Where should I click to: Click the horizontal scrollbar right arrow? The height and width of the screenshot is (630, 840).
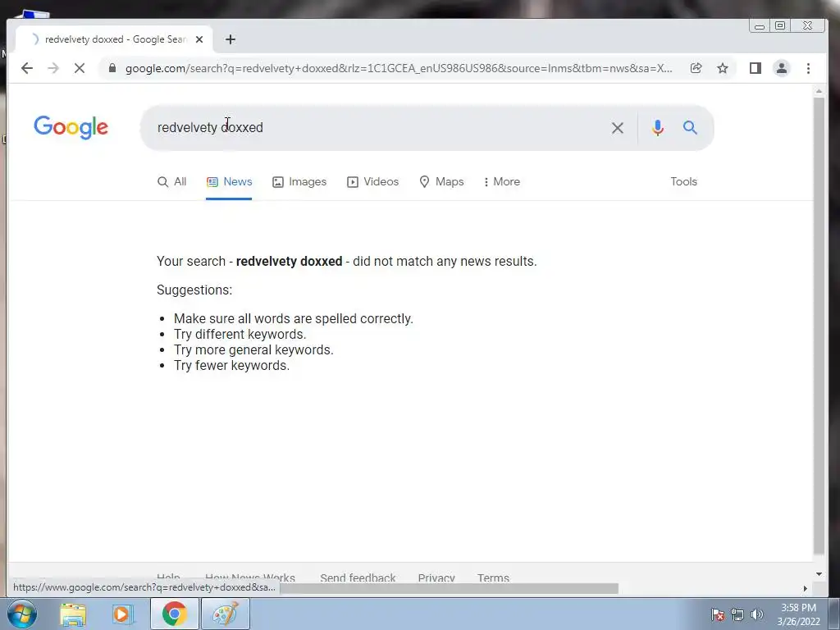tap(806, 588)
